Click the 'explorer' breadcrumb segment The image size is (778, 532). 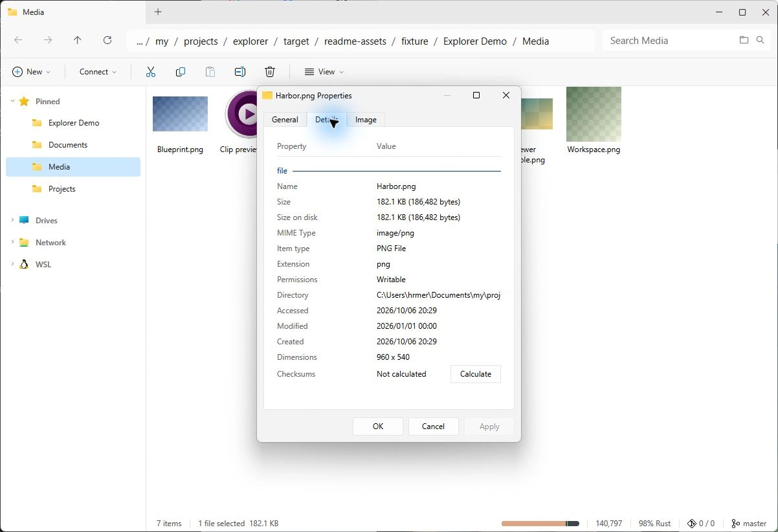[250, 41]
